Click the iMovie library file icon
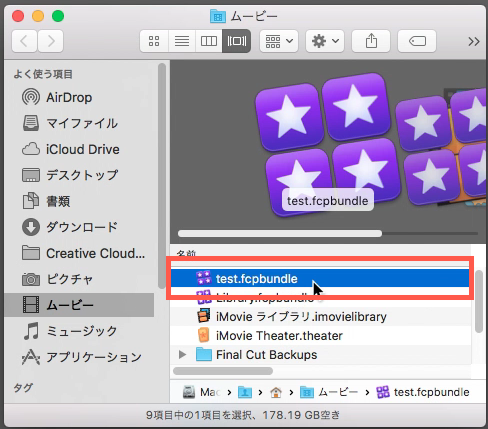Image resolution: width=488 pixels, height=429 pixels. 203,316
